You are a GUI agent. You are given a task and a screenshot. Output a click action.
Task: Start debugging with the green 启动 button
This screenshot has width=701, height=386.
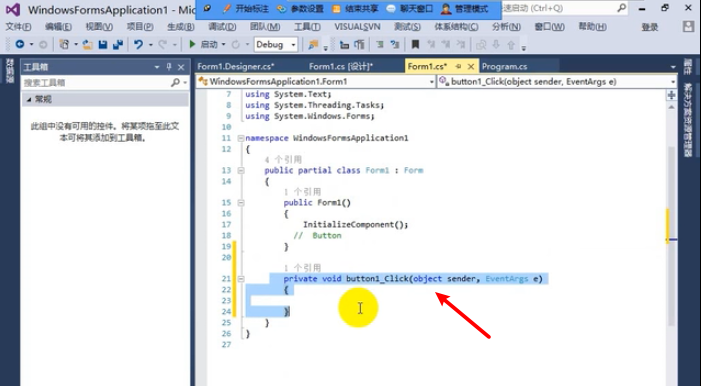203,44
